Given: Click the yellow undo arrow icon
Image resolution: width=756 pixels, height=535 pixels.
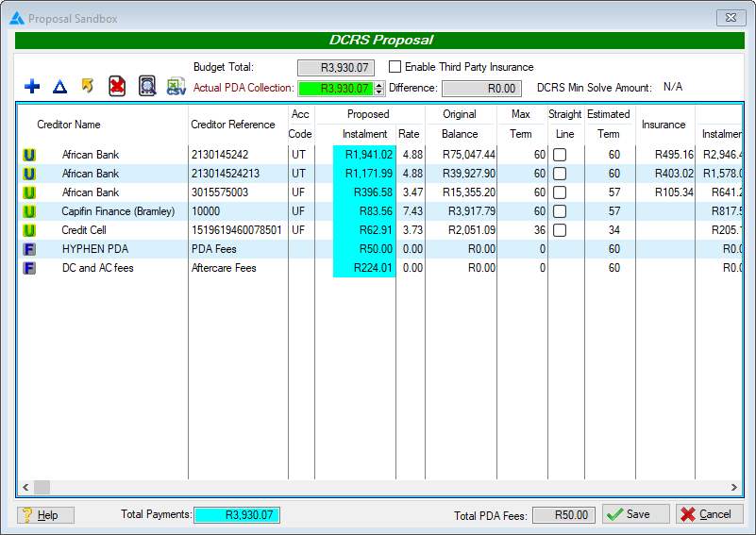Looking at the screenshot, I should 88,87.
